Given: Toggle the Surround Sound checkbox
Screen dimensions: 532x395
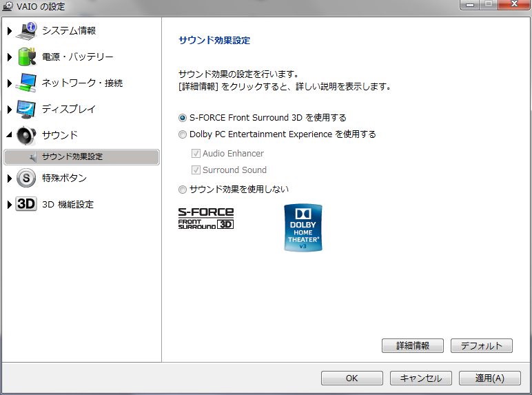Looking at the screenshot, I should [196, 170].
